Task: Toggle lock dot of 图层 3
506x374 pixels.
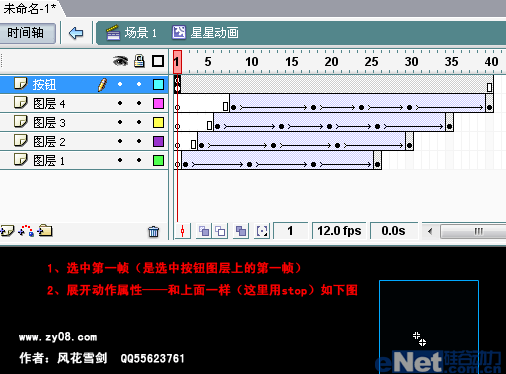Action: pyautogui.click(x=139, y=122)
